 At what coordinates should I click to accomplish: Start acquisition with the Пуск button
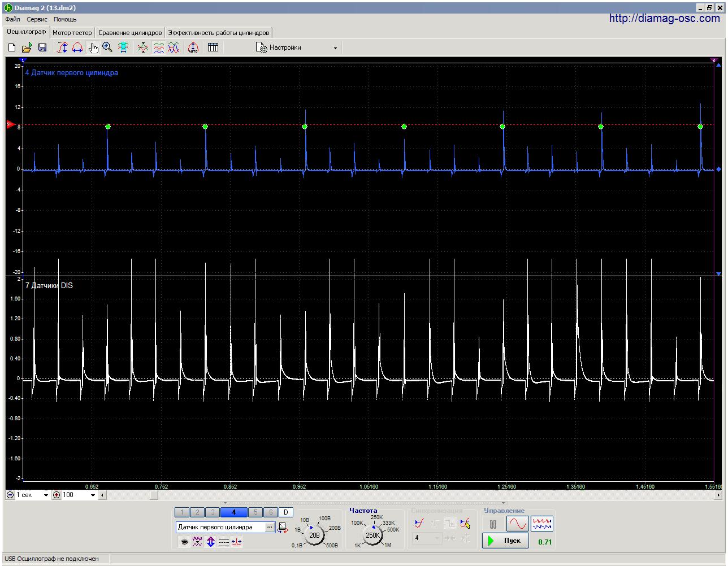click(506, 541)
